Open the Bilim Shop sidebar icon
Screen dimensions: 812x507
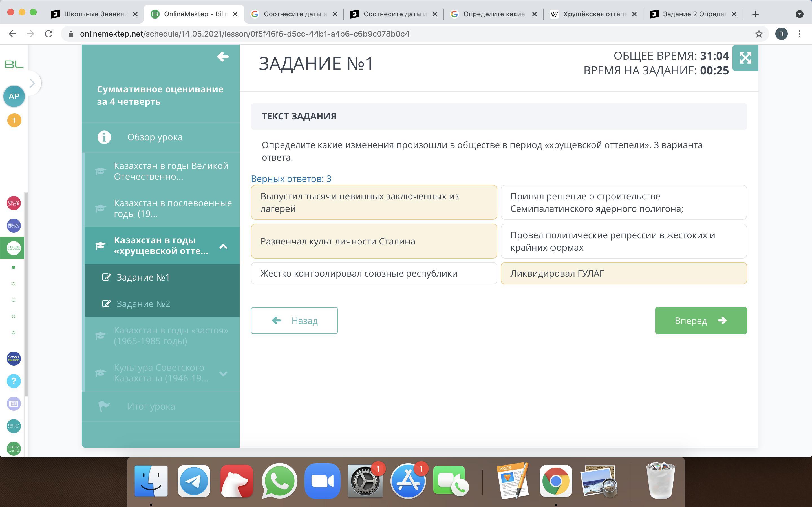tap(14, 203)
